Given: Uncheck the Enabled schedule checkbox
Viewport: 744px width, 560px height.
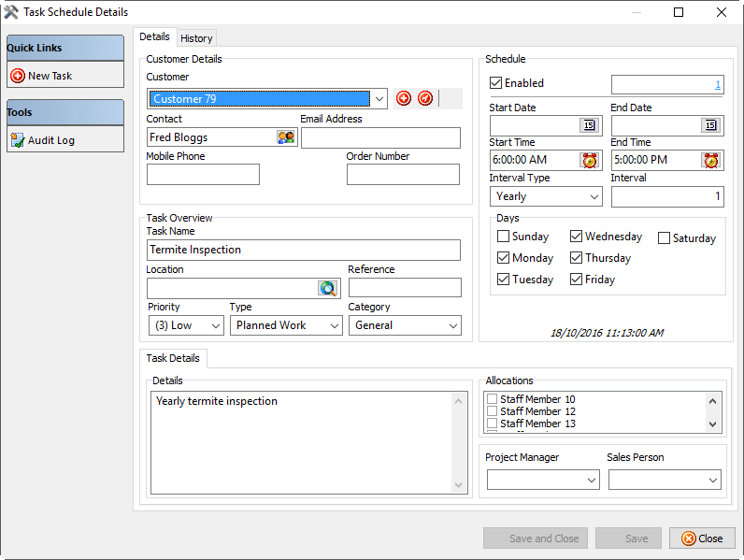Looking at the screenshot, I should click(496, 83).
